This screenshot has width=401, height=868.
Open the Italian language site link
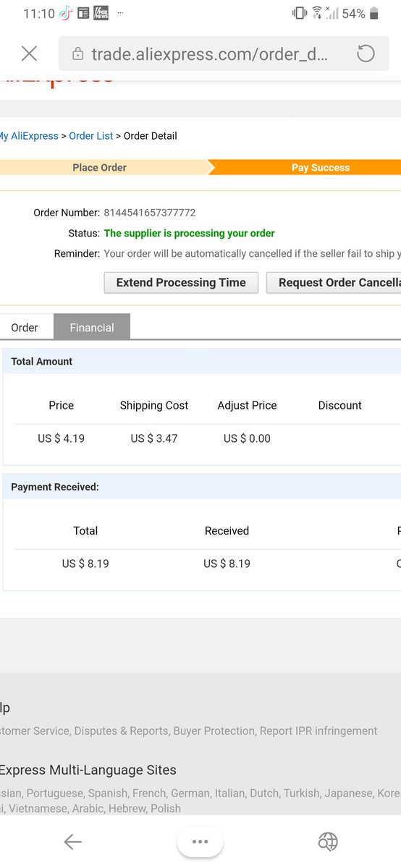(229, 793)
